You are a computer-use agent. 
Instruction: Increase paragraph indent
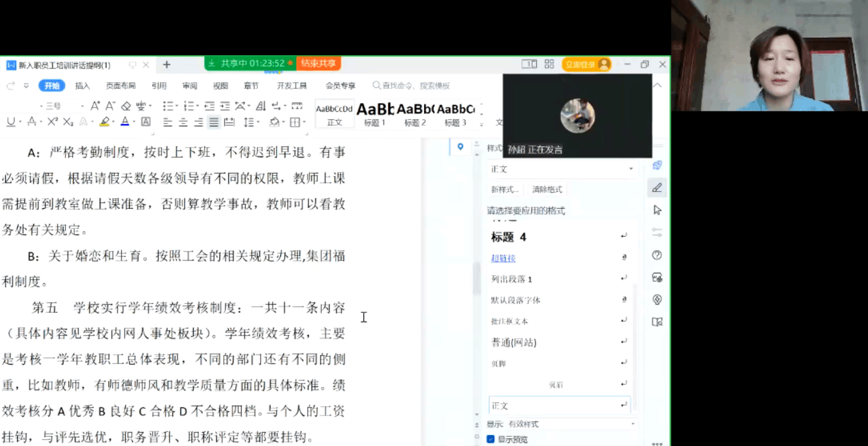click(225, 106)
